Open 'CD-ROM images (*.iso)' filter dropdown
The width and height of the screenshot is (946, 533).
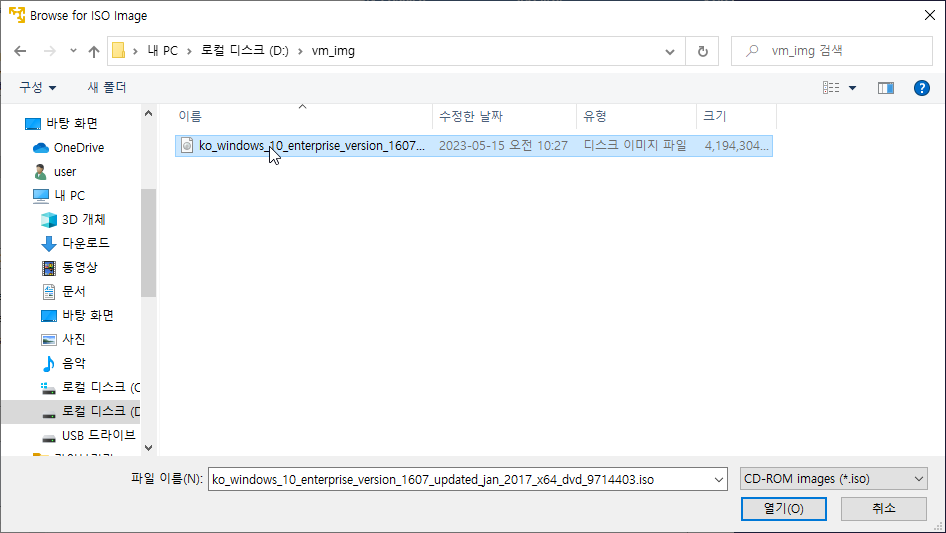point(834,479)
